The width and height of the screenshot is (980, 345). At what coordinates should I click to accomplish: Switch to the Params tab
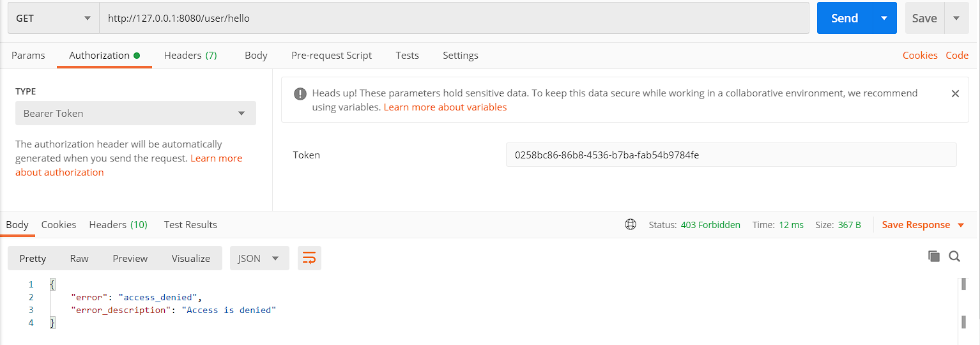28,56
